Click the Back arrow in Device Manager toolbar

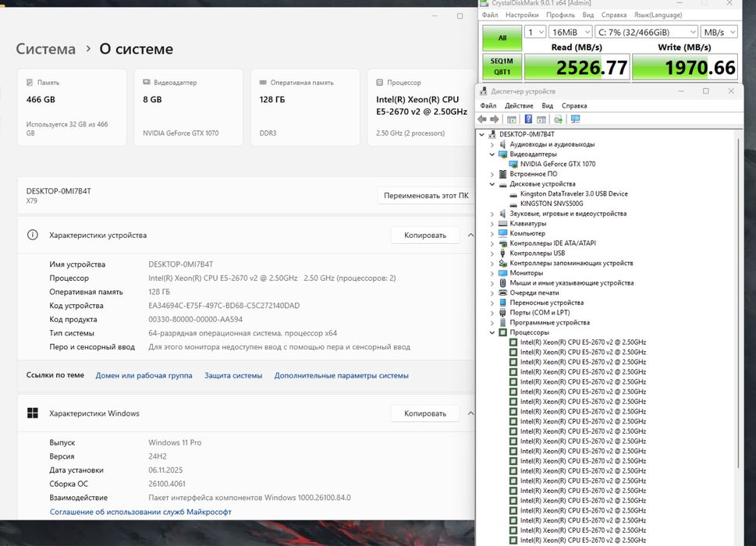point(481,119)
